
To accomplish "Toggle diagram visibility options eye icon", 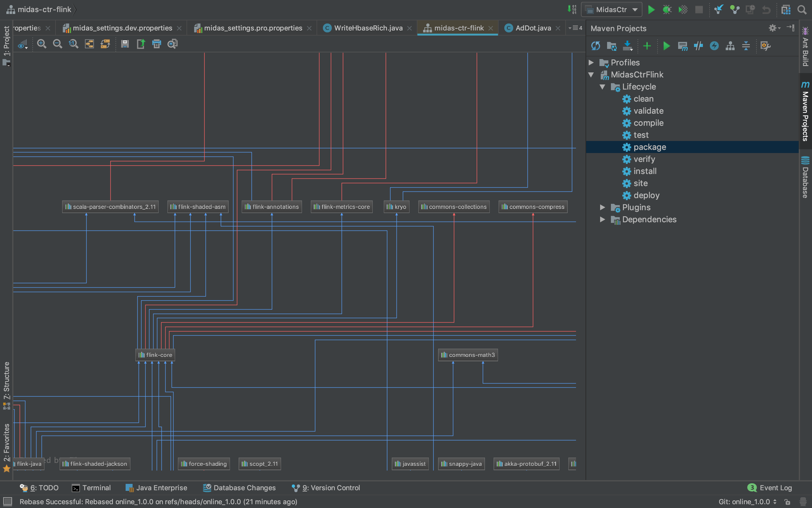I will coord(23,44).
